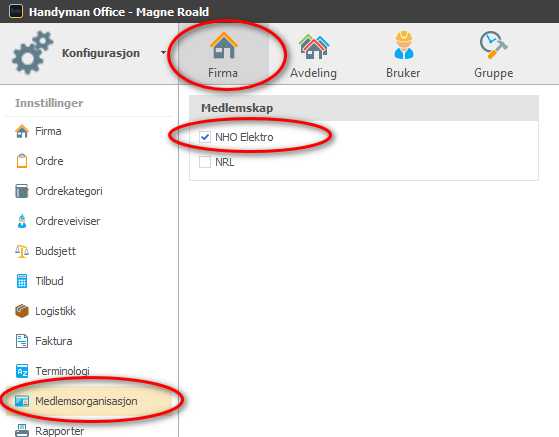Open the Bruker worker icon
559x437 pixels.
tap(404, 45)
